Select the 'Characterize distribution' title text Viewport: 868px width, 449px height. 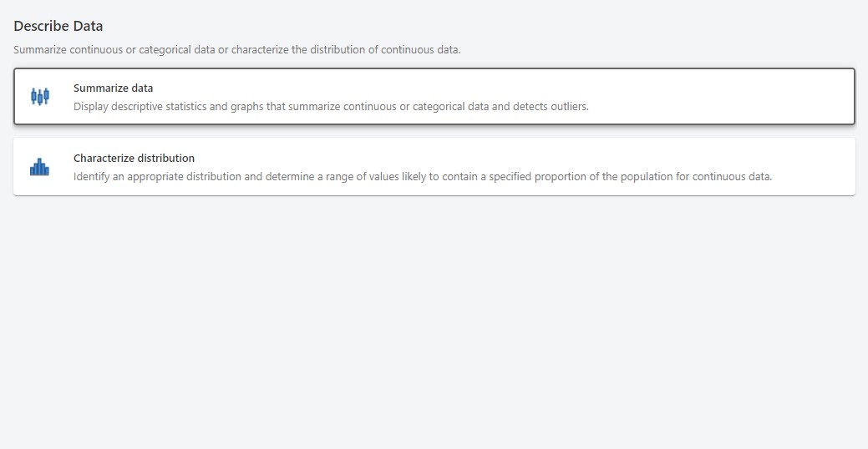click(x=134, y=158)
